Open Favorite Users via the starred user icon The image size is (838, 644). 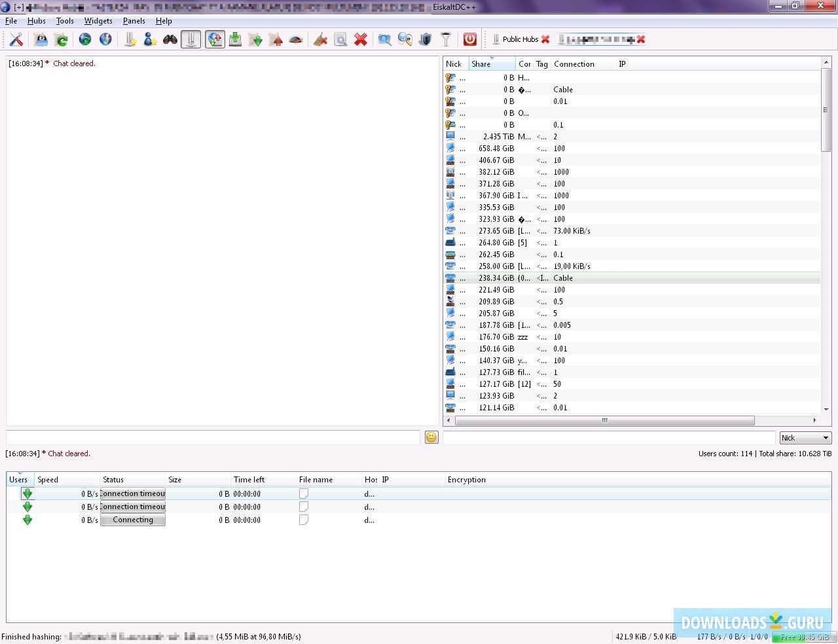(x=150, y=39)
